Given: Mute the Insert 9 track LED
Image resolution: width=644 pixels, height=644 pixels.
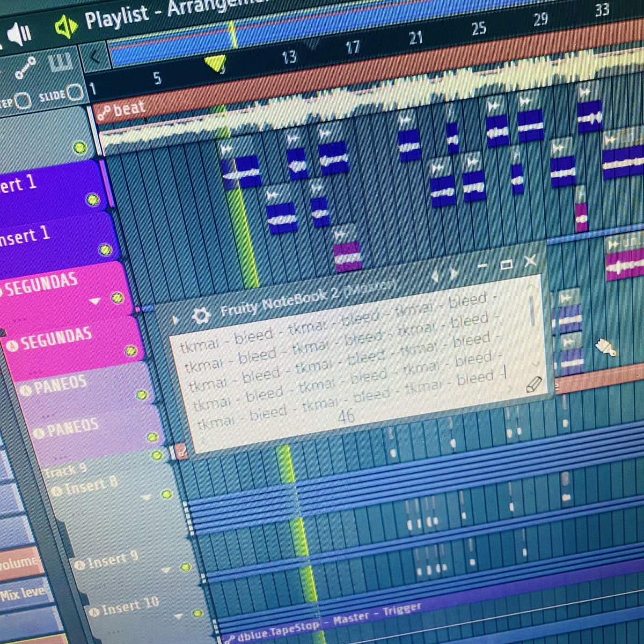Looking at the screenshot, I should point(186,567).
